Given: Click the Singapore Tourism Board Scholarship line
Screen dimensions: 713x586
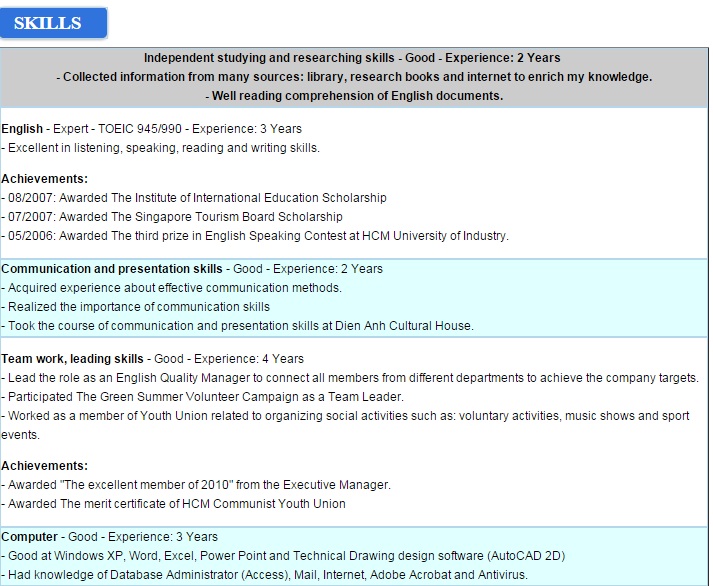Looking at the screenshot, I should click(x=172, y=217).
